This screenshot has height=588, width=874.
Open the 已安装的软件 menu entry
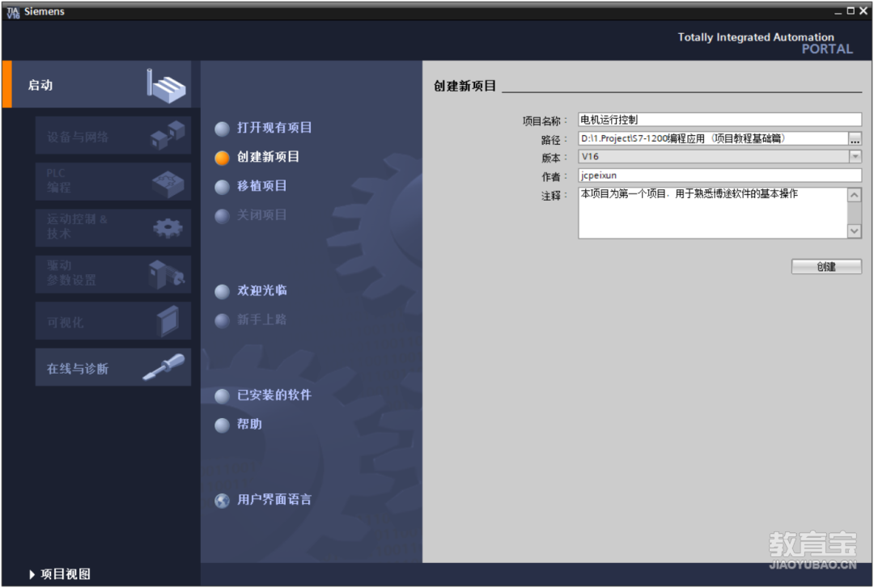click(x=274, y=396)
